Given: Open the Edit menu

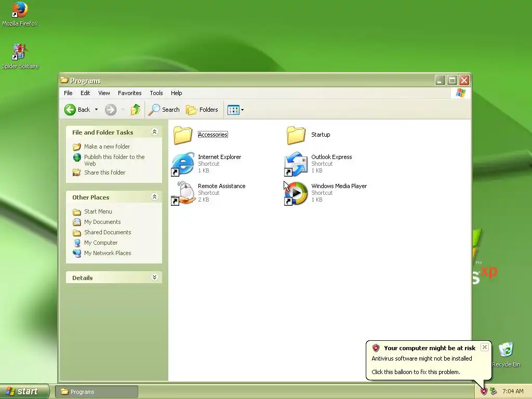Looking at the screenshot, I should coord(85,93).
